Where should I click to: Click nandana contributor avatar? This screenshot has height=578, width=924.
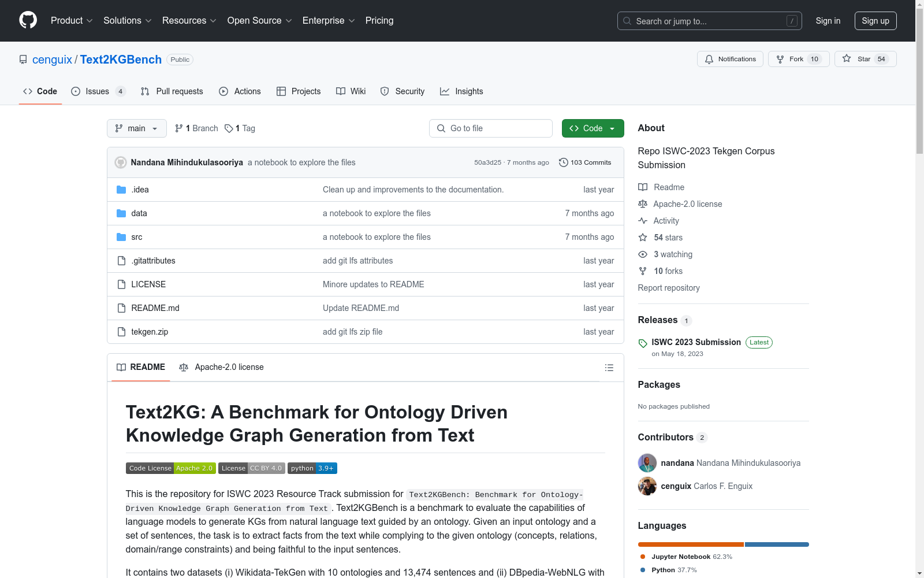647,463
